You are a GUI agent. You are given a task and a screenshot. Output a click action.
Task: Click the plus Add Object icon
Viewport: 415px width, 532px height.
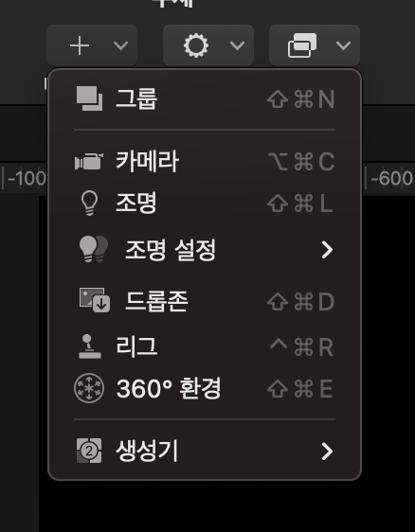(80, 45)
